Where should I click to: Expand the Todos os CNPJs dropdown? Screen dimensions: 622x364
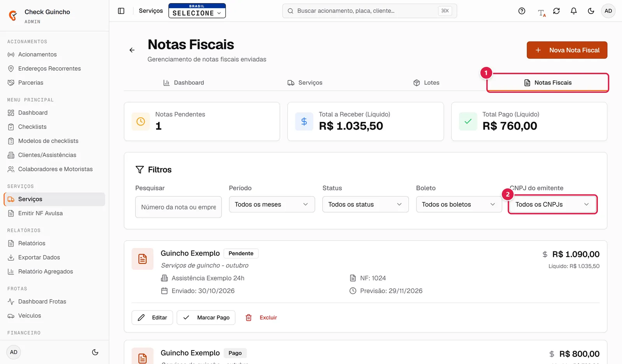pyautogui.click(x=552, y=204)
